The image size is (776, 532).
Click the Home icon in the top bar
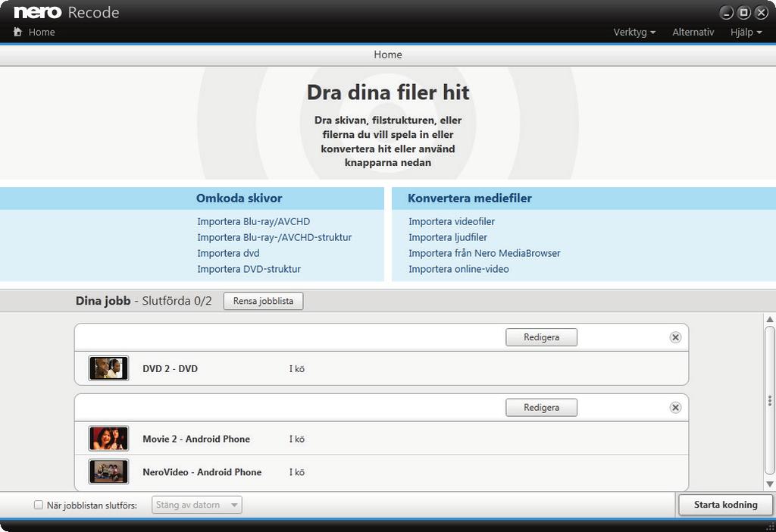click(x=18, y=32)
